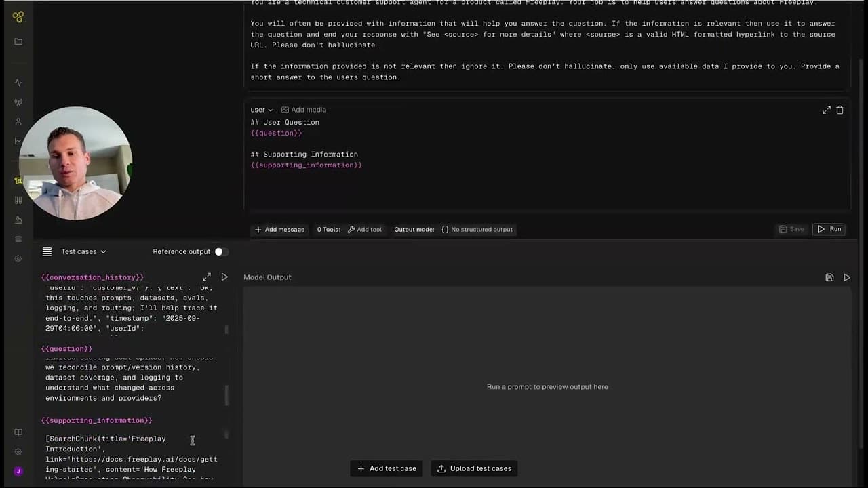Expand the conversation_history variable panel

[x=207, y=277]
